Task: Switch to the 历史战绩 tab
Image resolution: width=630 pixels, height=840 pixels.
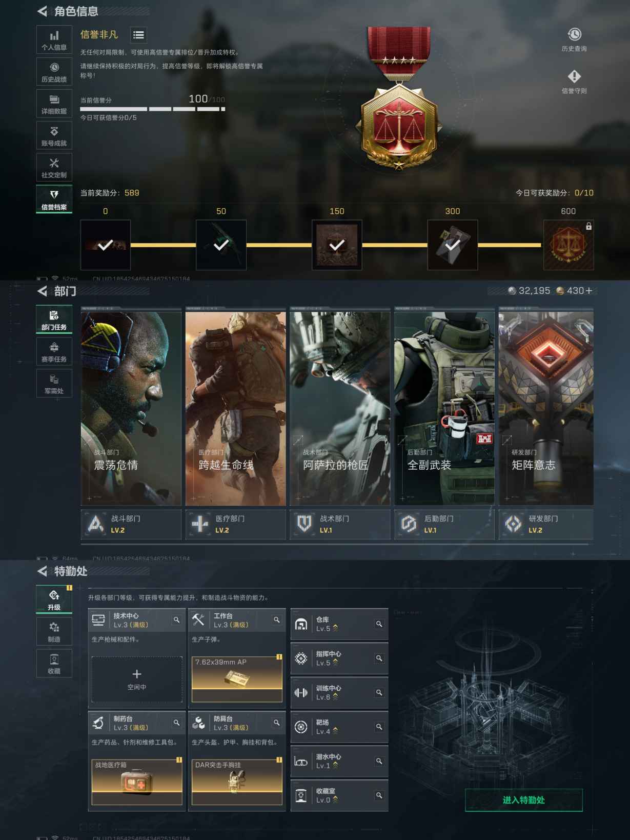Action: pyautogui.click(x=54, y=72)
